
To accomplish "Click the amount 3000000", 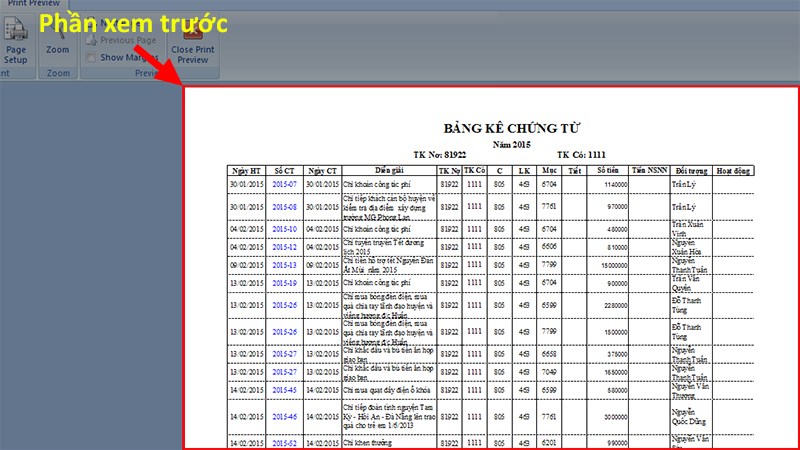I will [616, 417].
